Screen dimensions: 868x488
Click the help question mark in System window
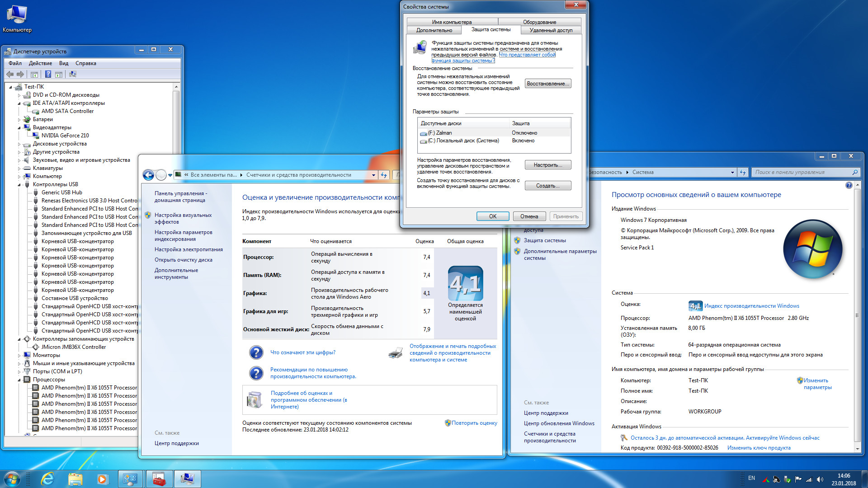[849, 185]
